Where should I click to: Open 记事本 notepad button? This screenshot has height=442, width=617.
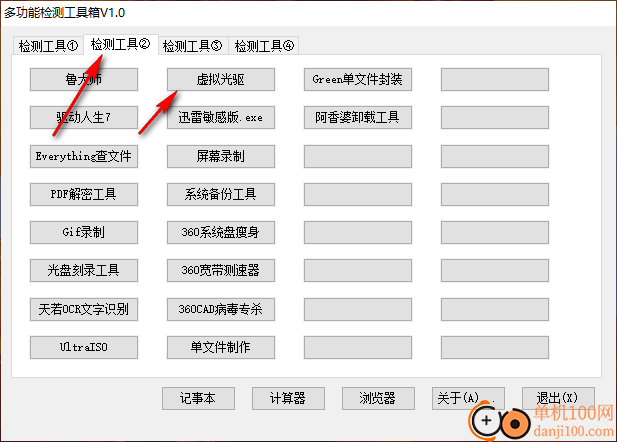(x=198, y=398)
